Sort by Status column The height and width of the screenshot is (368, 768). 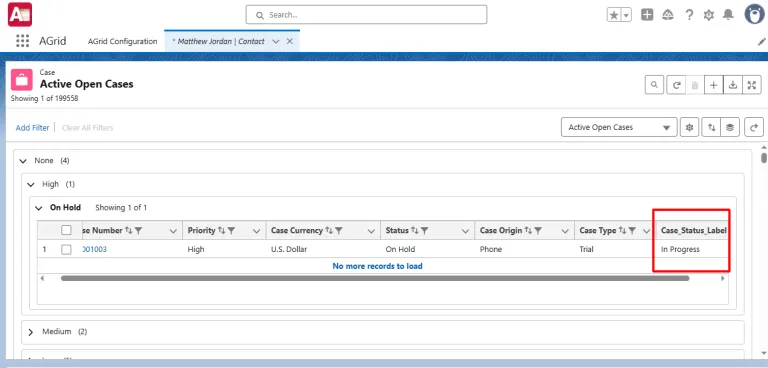415,230
